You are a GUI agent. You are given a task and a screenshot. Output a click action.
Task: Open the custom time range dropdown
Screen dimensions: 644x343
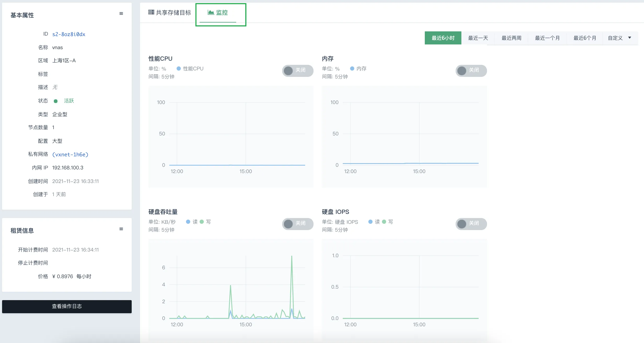tap(620, 38)
